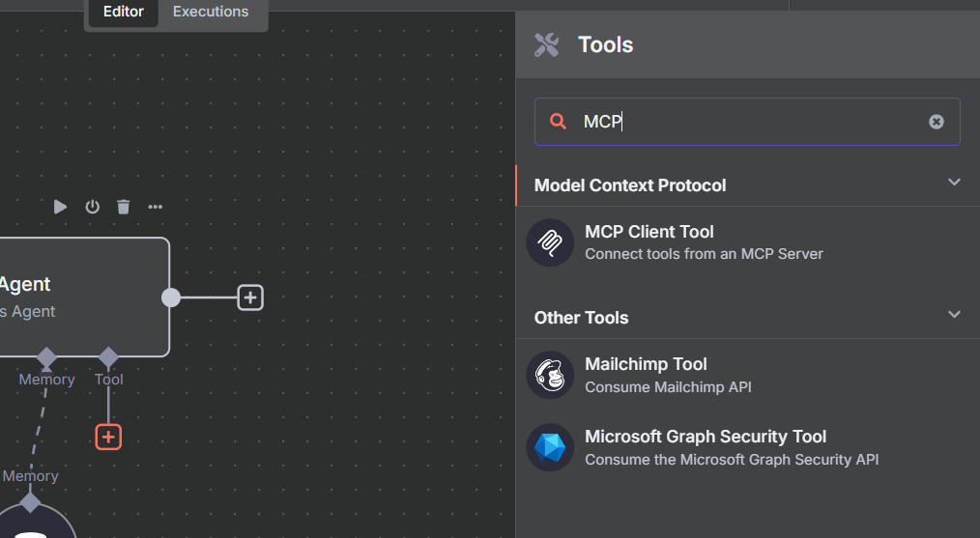980x538 pixels.
Task: Pick the Microsoft Graph Security Tool icon
Action: coord(550,447)
